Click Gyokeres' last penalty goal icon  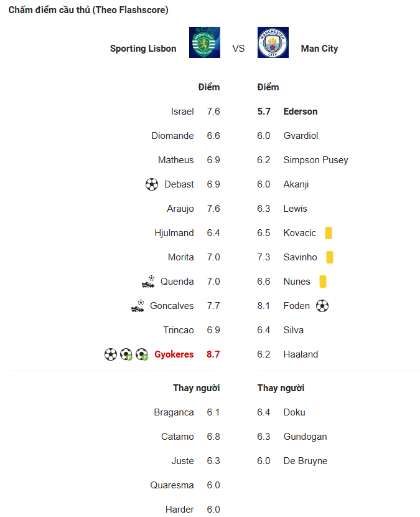click(x=142, y=354)
